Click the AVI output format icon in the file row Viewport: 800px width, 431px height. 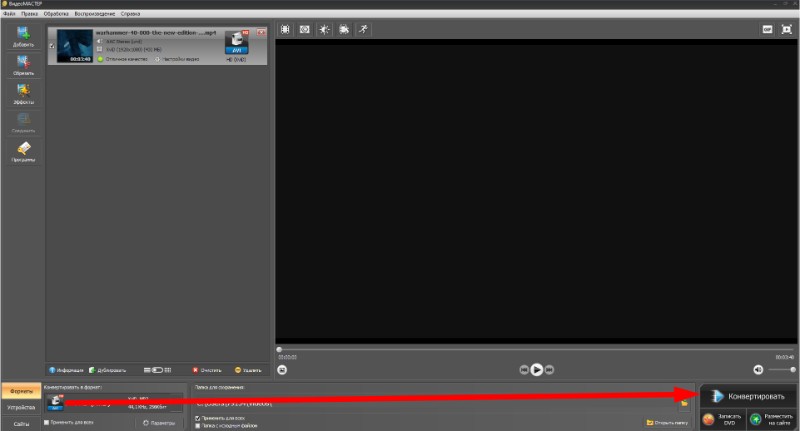coord(237,42)
